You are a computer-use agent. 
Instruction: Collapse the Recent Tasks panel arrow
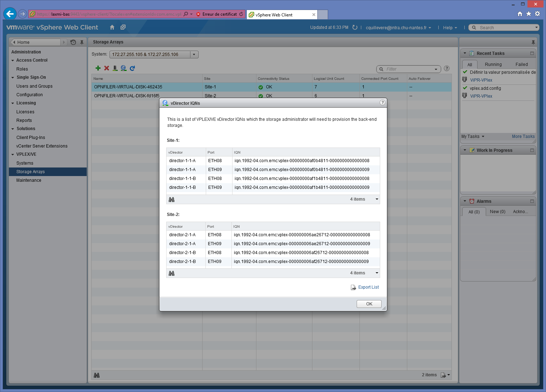[x=465, y=53]
